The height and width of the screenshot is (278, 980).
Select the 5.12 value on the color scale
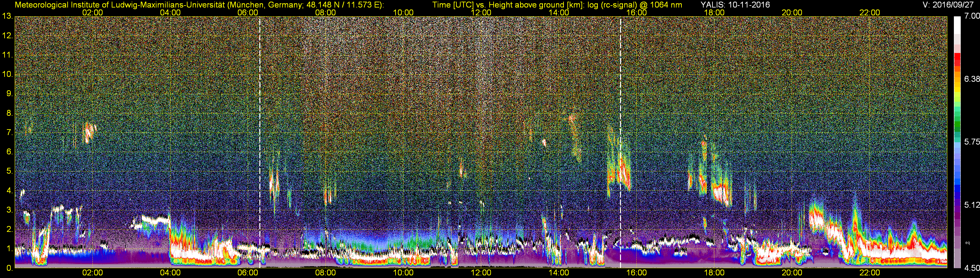pos(972,205)
